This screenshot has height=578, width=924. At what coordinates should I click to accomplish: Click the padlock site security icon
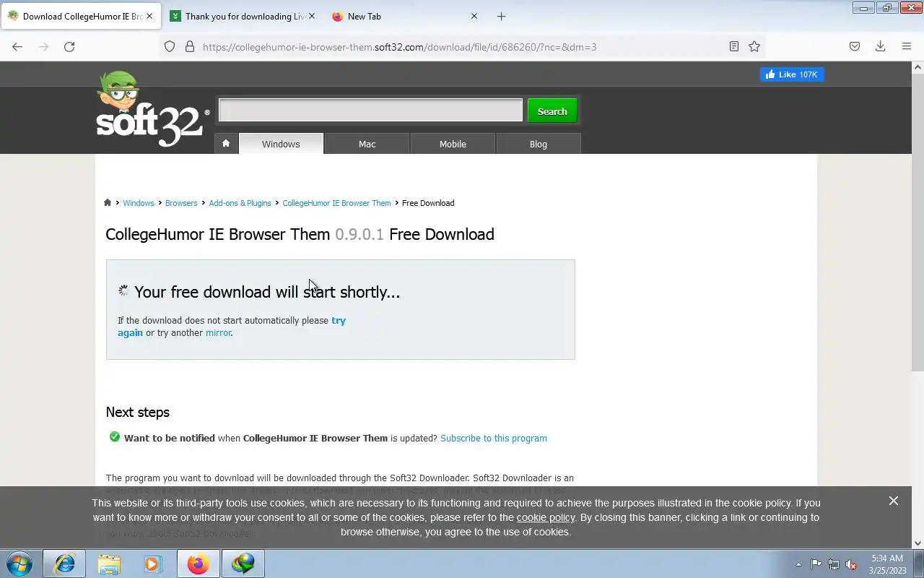click(190, 46)
